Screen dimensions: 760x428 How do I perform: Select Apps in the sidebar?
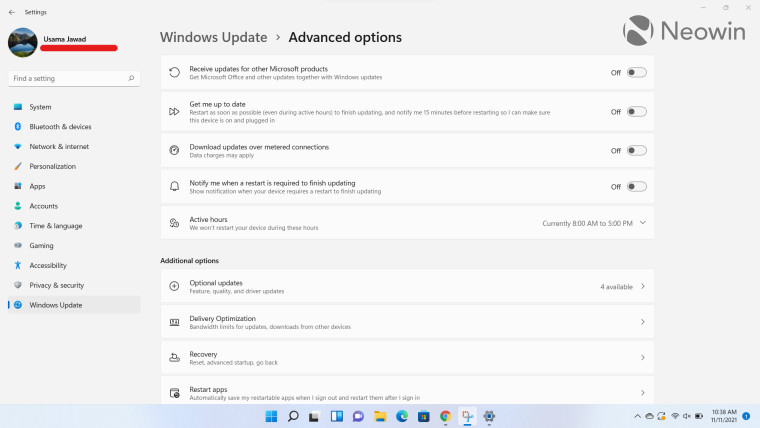pyautogui.click(x=74, y=186)
